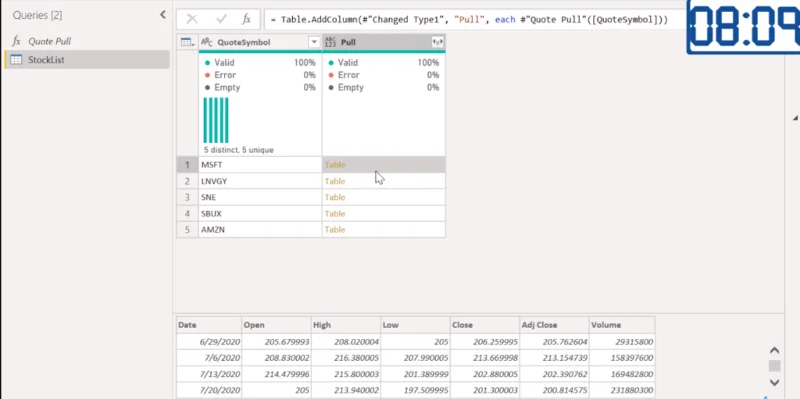
Task: Open the Table link in AMZN row
Action: [335, 230]
